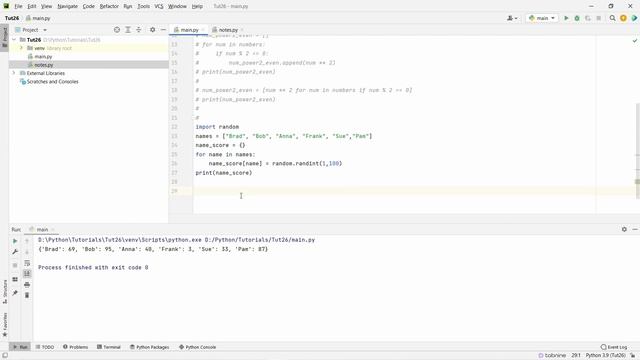The width and height of the screenshot is (640, 360).
Task: Open the Problems tool window
Action: coord(76,347)
